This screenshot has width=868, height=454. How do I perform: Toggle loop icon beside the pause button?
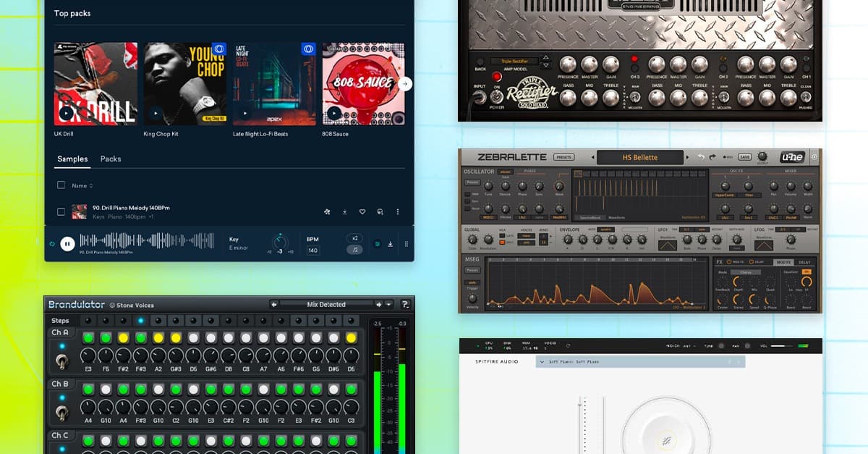pyautogui.click(x=52, y=244)
